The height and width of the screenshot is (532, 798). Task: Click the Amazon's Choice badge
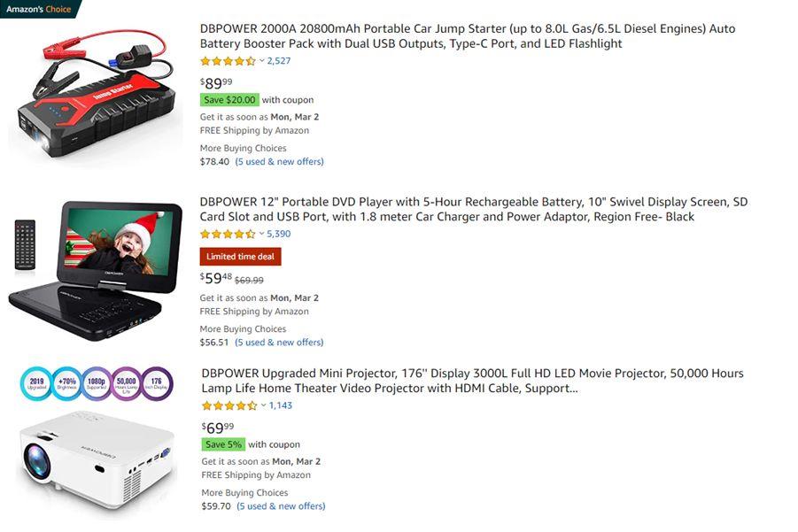(x=39, y=9)
